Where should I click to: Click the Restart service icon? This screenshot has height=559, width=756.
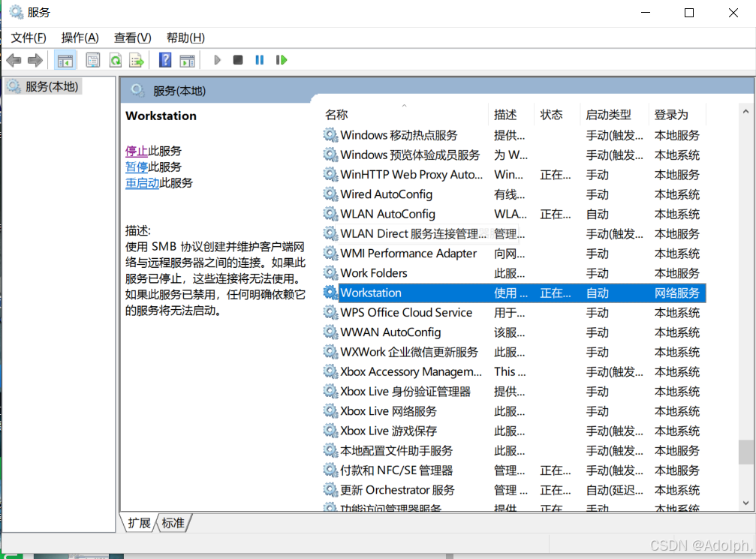281,60
